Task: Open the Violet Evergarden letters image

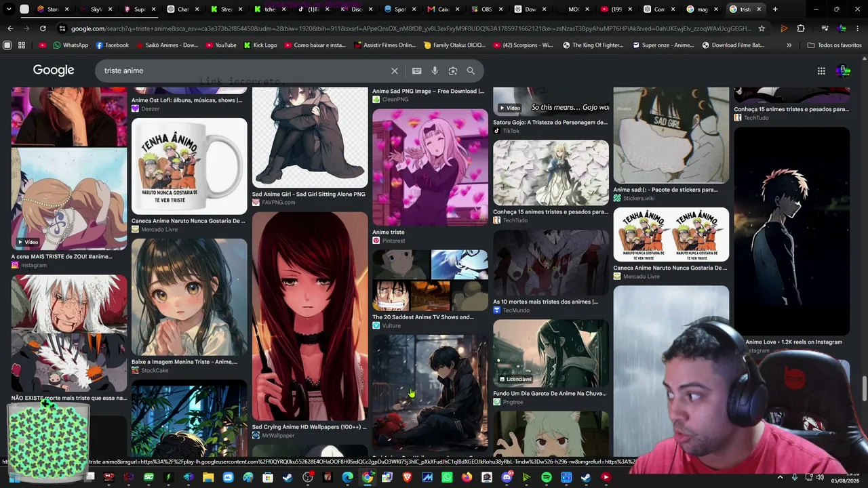Action: 551,173
